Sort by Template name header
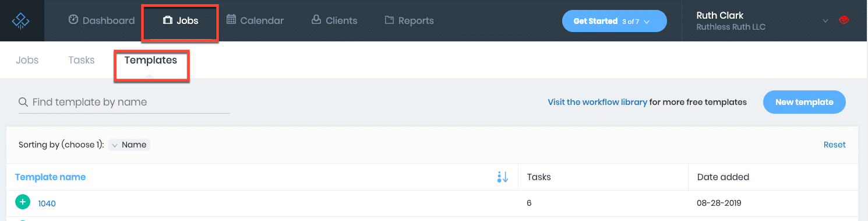Screen dimensions: 868x221 tap(50, 177)
